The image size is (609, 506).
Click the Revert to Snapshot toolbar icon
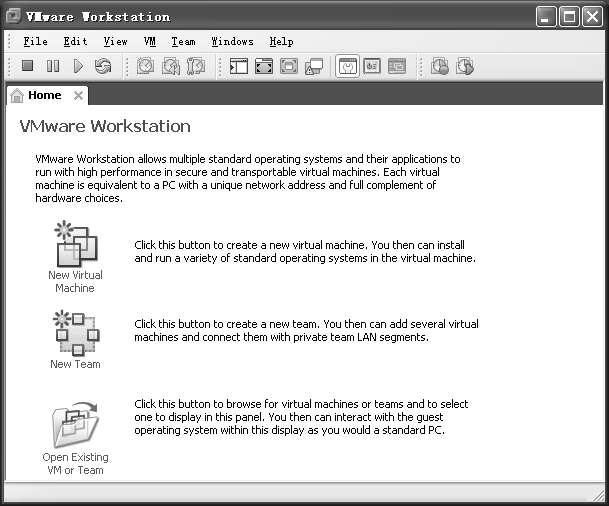click(x=171, y=67)
